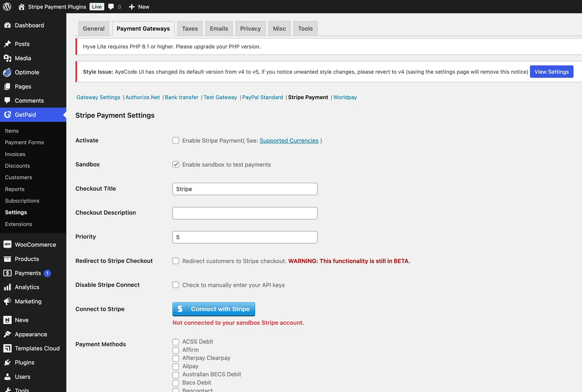Screen dimensions: 582x392
Task: Click the Marketing megaphone icon
Action: coord(7,302)
